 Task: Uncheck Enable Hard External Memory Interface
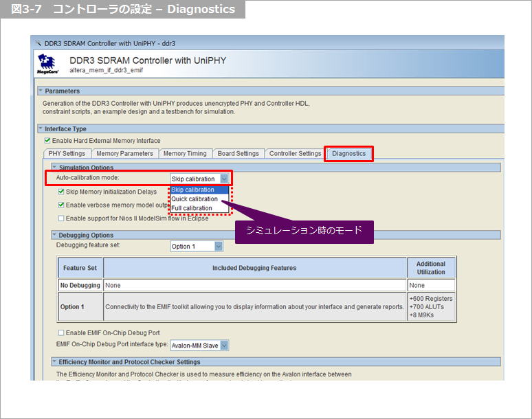tap(47, 141)
